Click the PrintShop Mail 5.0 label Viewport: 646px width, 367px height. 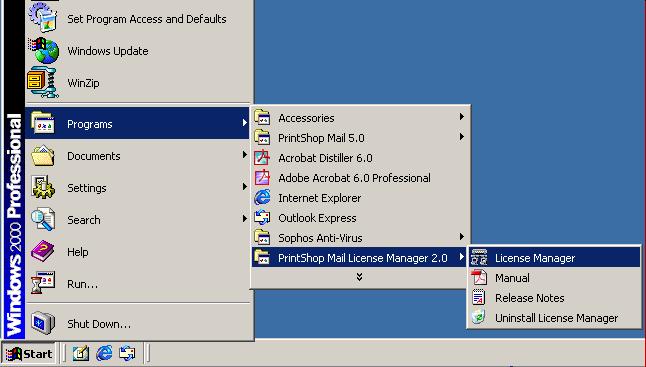[x=321, y=138]
